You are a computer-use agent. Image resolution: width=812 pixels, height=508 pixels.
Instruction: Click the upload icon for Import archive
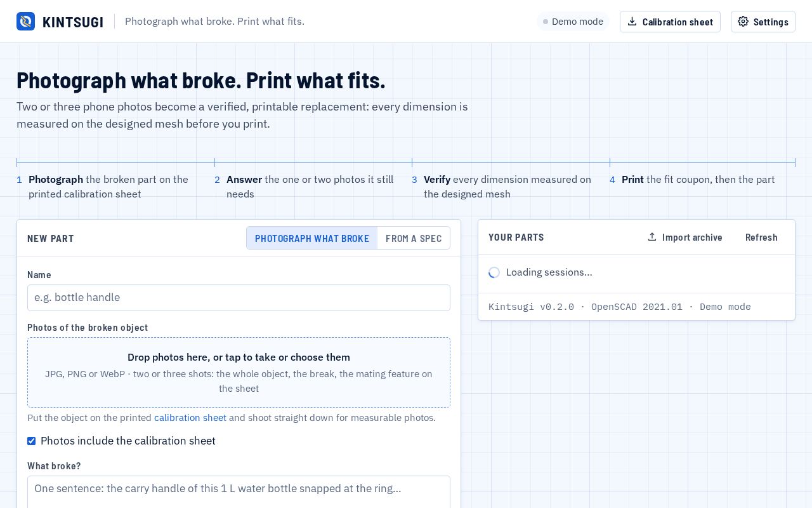(x=652, y=237)
